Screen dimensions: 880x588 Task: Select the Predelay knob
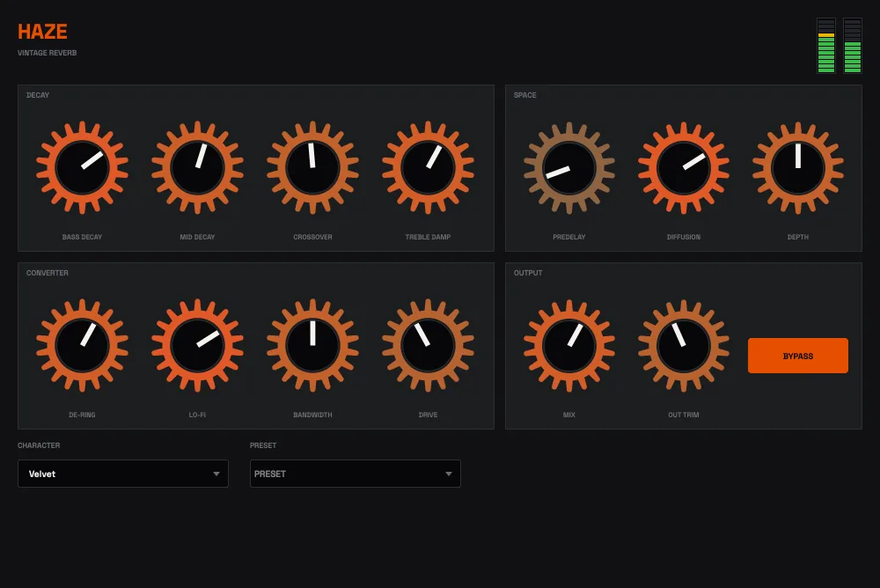click(x=569, y=167)
